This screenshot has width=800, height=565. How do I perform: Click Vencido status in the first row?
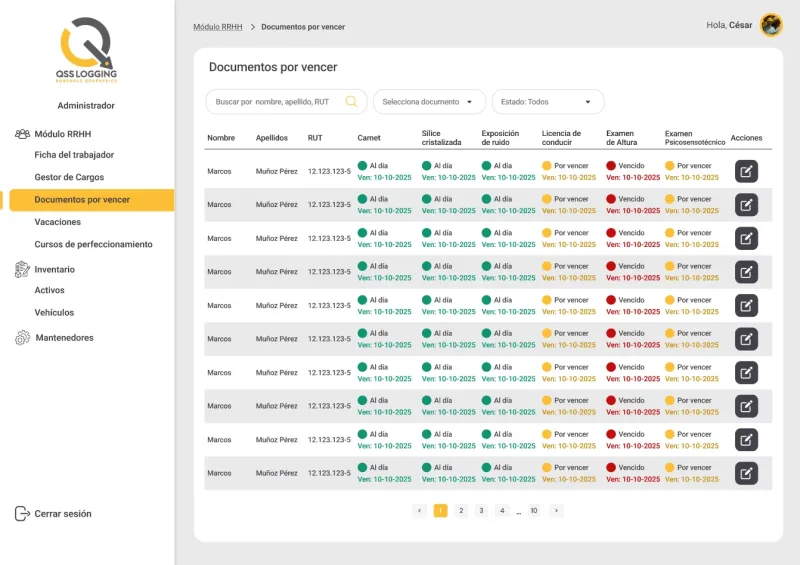click(626, 165)
